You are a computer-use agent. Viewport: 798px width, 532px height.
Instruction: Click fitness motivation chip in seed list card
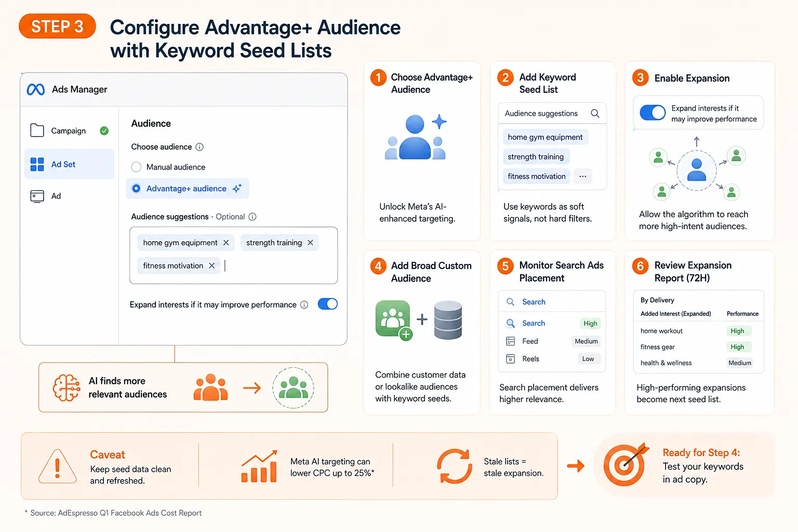click(x=537, y=177)
